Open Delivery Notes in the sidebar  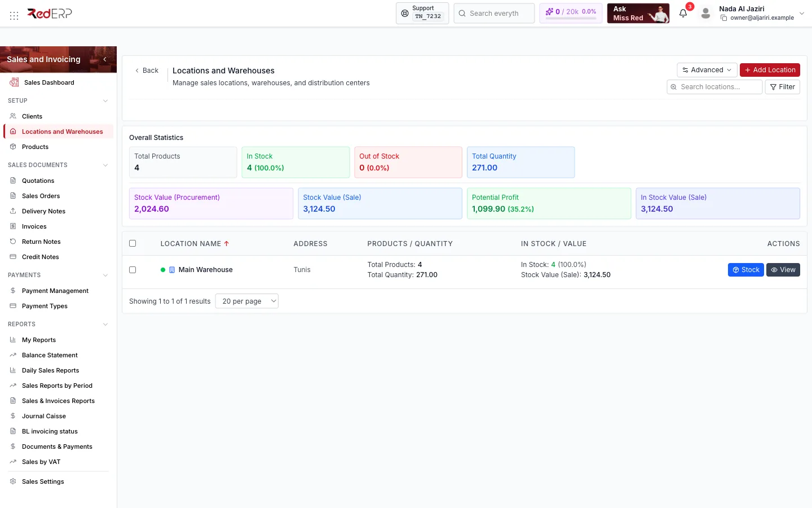coord(43,211)
